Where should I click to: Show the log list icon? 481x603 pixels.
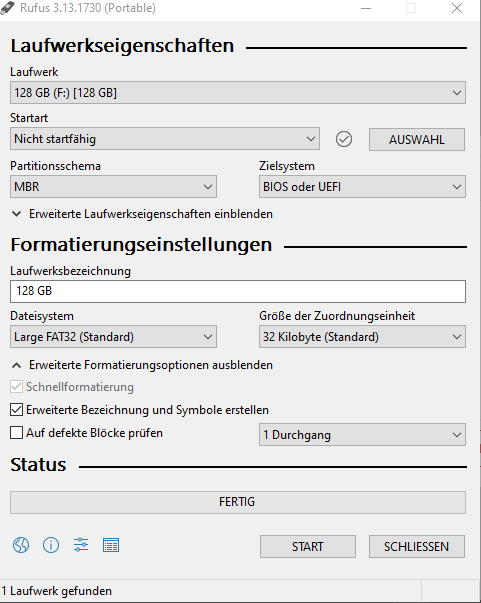(x=111, y=545)
